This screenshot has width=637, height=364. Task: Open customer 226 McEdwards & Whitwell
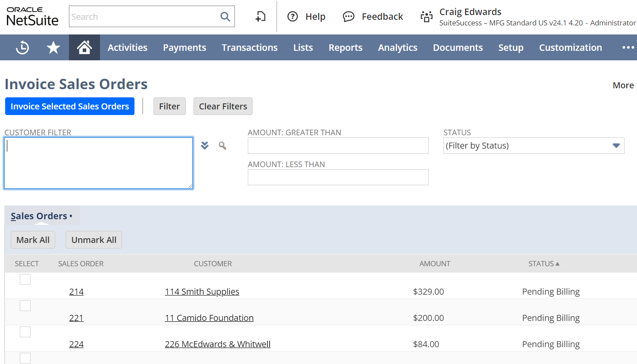coord(218,344)
